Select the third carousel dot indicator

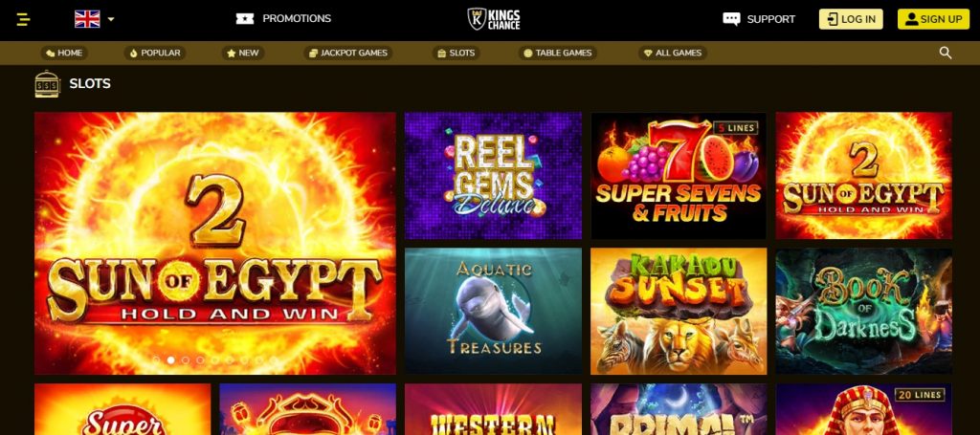coord(185,360)
